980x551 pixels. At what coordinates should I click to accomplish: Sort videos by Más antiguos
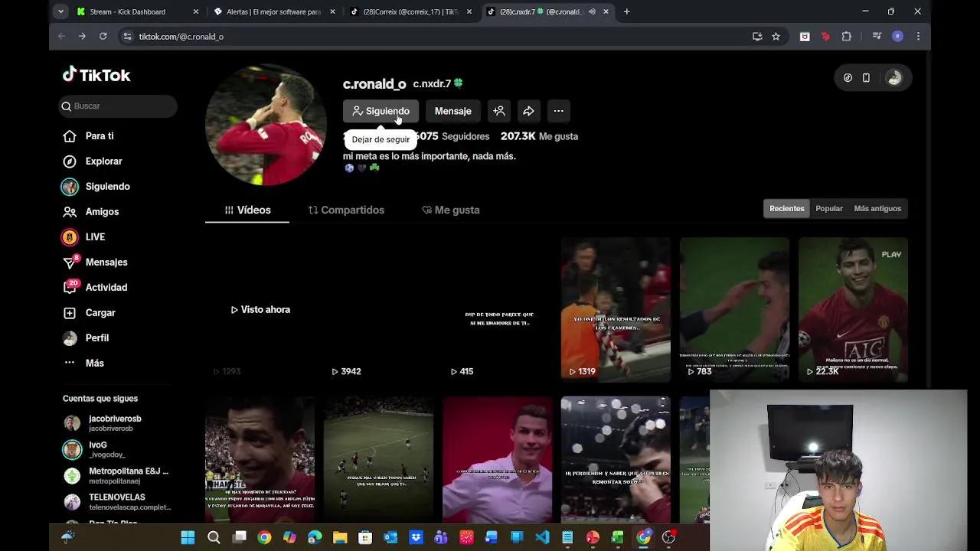pos(877,209)
